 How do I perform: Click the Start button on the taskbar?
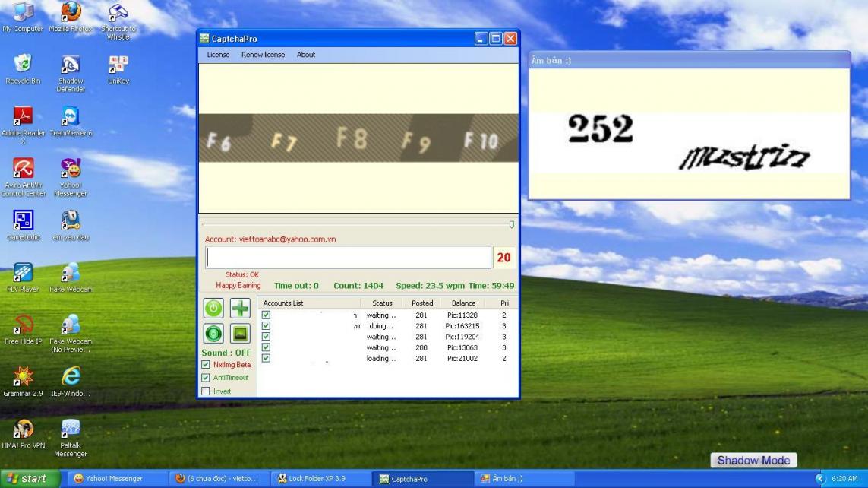[30, 479]
